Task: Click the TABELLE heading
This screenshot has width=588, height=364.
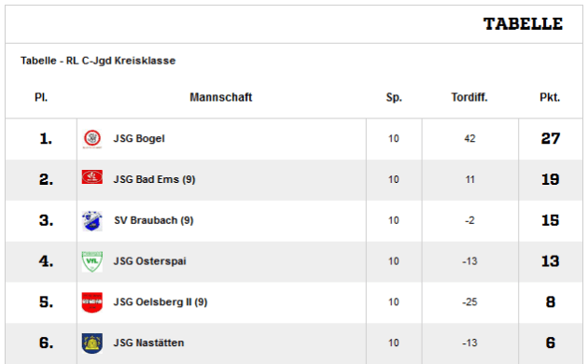Action: point(523,24)
